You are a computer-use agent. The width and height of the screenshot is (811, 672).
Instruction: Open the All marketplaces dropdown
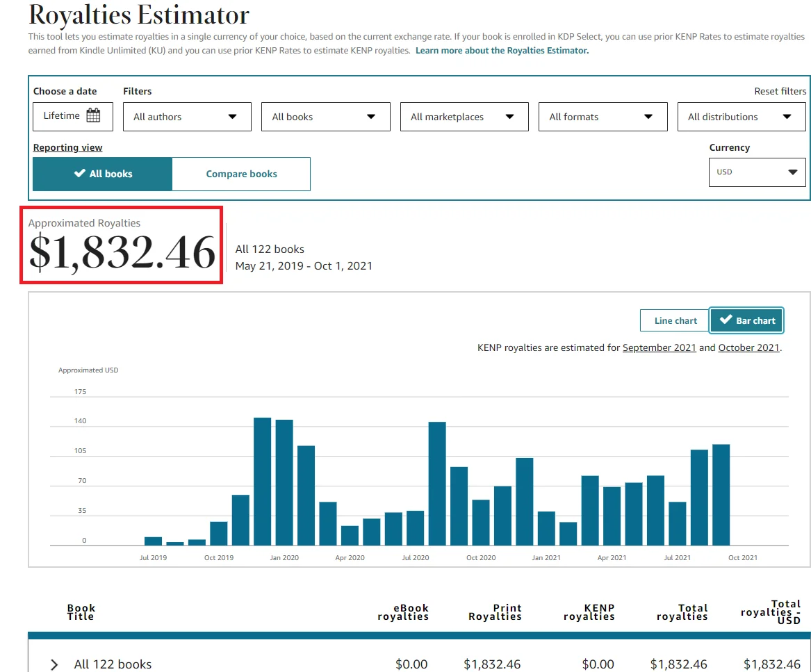point(463,116)
